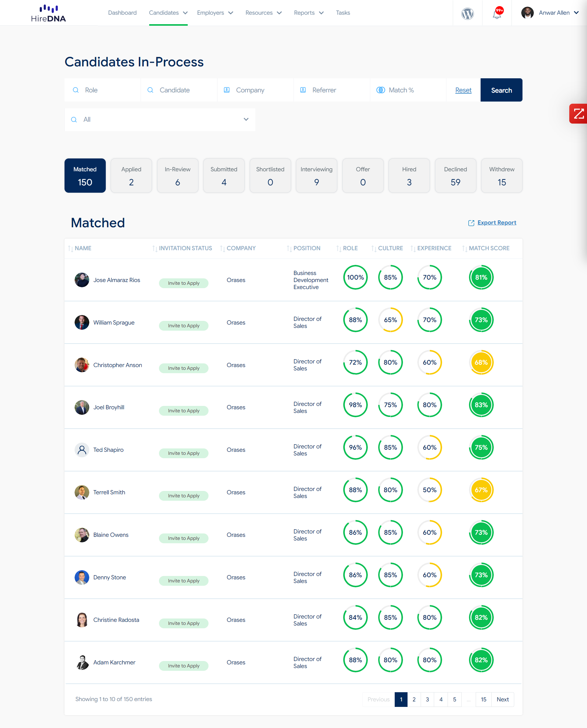
Task: Click the WordPress icon in header
Action: tap(467, 13)
